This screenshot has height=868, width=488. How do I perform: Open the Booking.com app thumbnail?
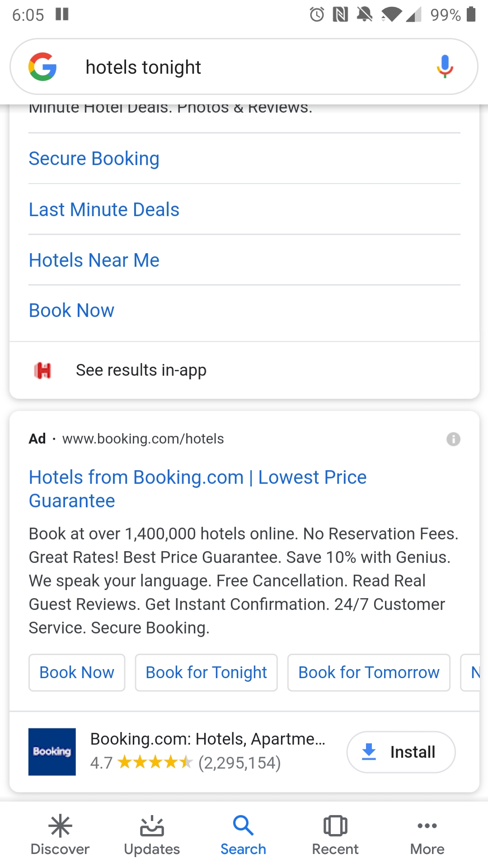(52, 752)
